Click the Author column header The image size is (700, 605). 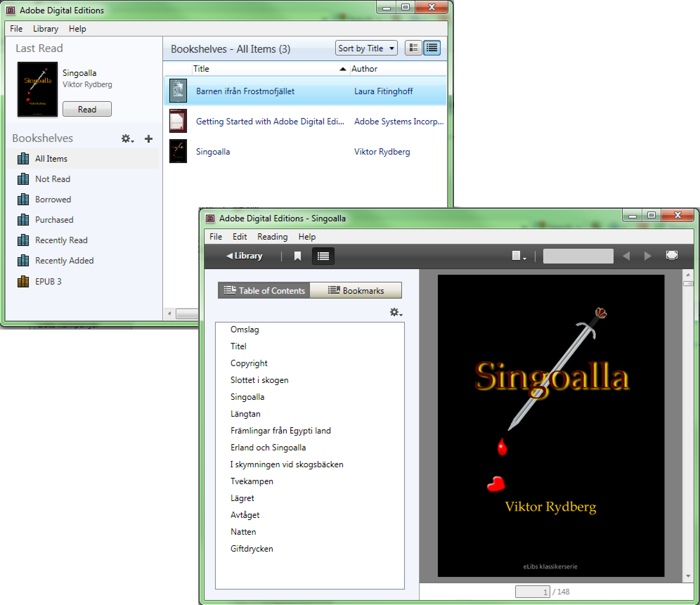click(x=398, y=69)
